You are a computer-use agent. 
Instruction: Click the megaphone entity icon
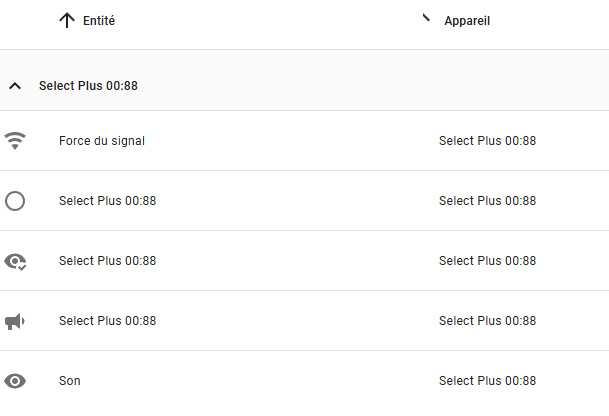point(15,322)
